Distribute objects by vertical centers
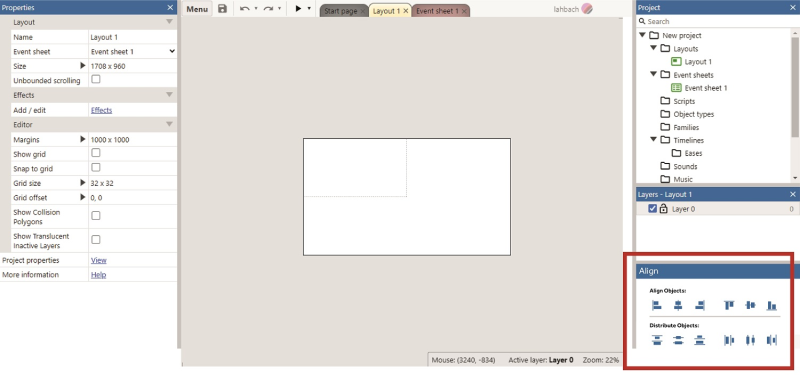This screenshot has width=800, height=376. click(x=678, y=340)
